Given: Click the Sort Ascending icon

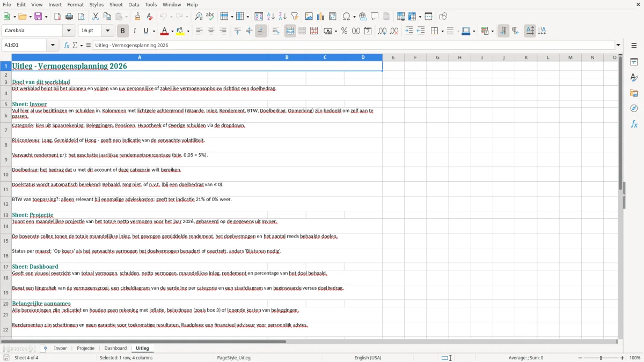Looking at the screenshot, I should tap(271, 17).
